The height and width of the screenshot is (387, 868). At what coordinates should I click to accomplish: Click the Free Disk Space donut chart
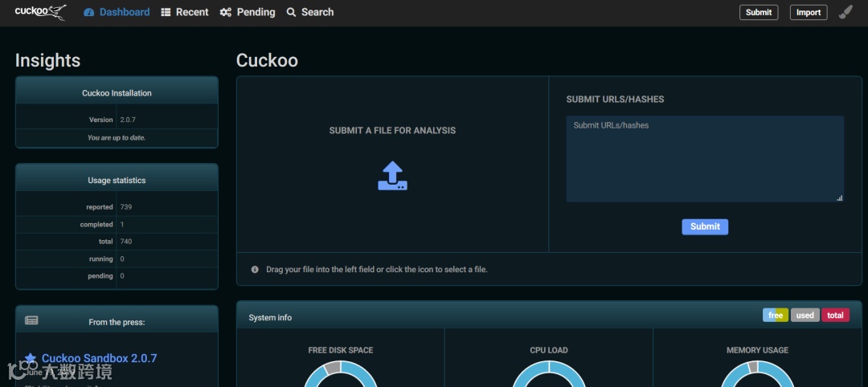[341, 374]
